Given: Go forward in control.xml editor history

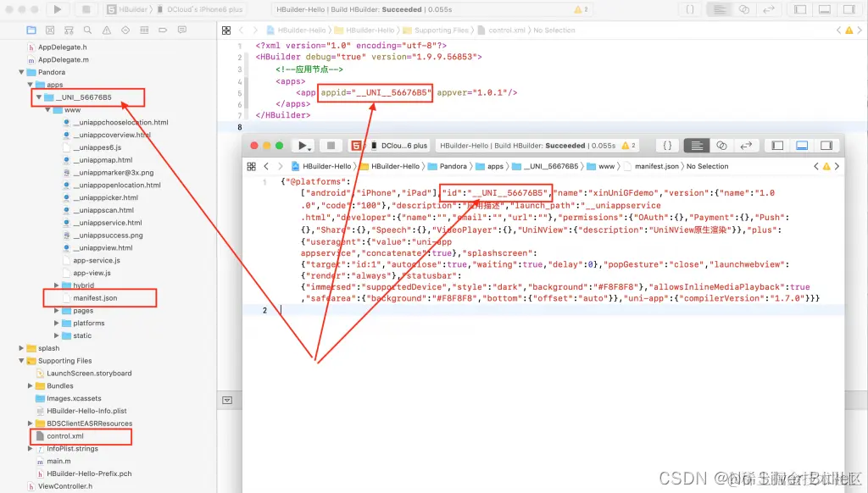Looking at the screenshot, I should [255, 30].
